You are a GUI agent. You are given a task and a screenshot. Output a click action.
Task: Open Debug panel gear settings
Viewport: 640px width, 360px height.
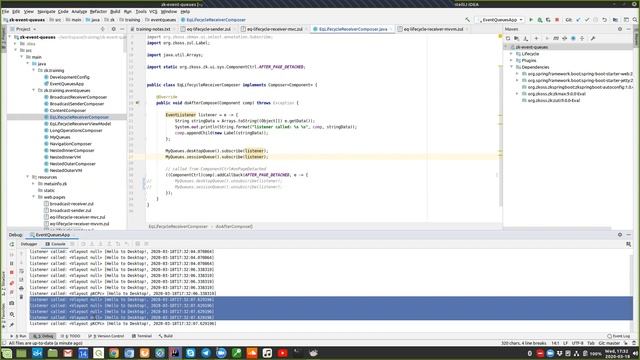click(x=620, y=235)
